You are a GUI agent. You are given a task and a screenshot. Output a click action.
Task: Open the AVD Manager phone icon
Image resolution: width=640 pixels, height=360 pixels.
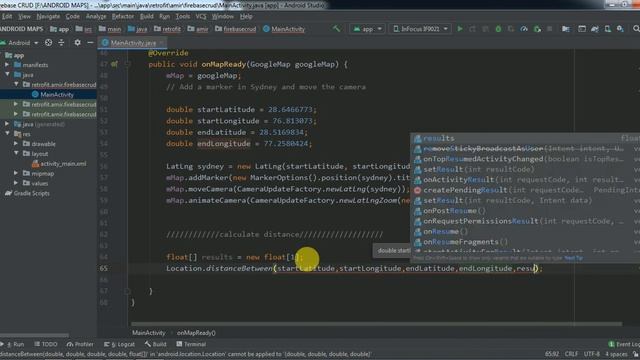click(x=607, y=29)
